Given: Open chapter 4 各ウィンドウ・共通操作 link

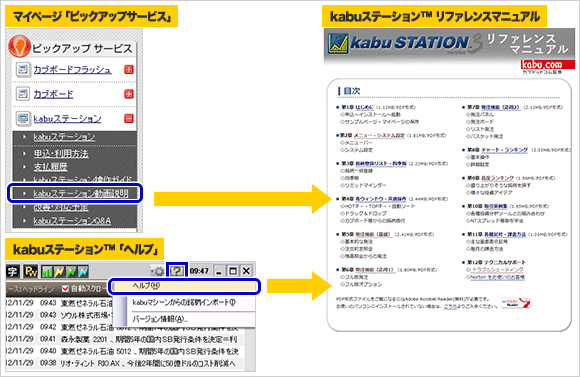Looking at the screenshot, I should pos(381,199).
